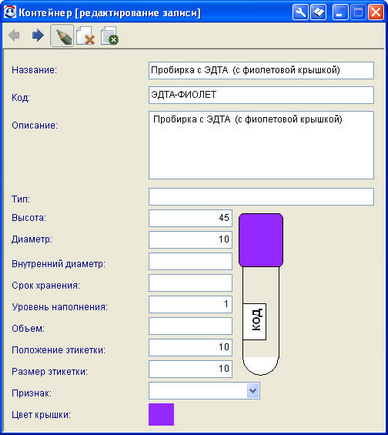Go forward with the right arrow
Viewport: 388px width, 435px height.
point(38,35)
